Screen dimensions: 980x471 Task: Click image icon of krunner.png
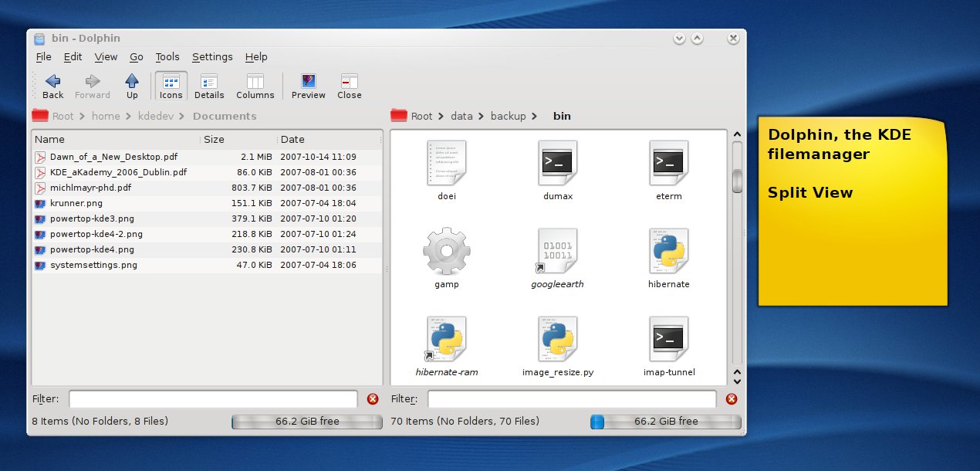click(x=41, y=203)
